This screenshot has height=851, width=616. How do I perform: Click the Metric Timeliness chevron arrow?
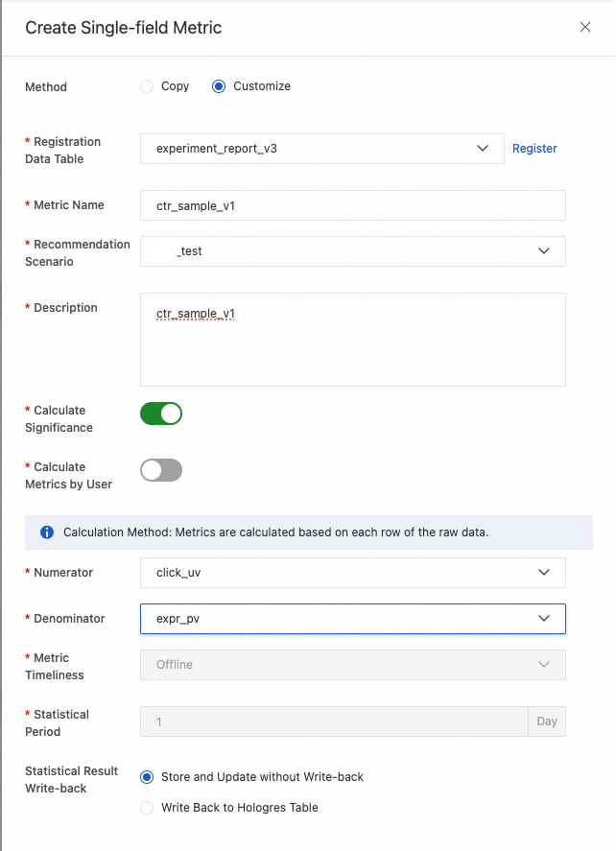click(543, 664)
